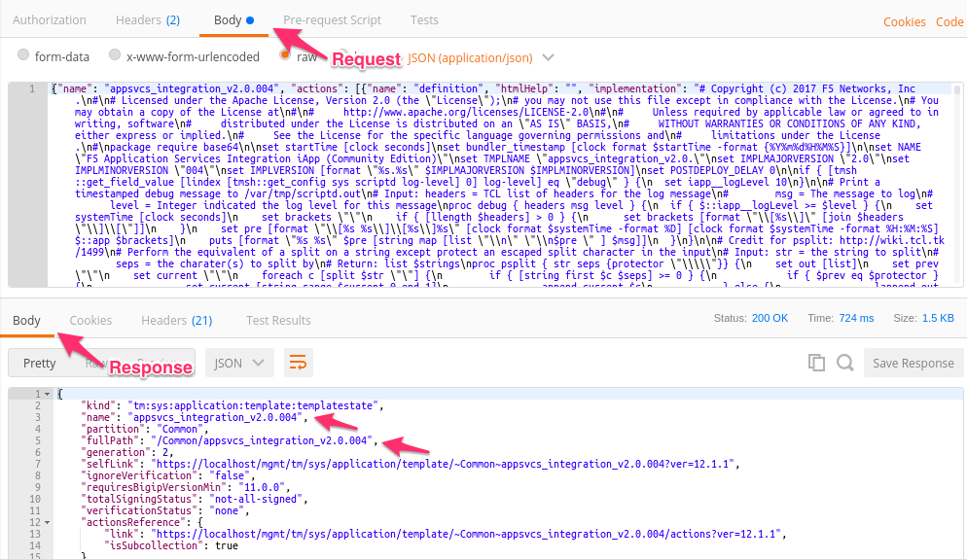Click the ignoreVerification "false" value
Screen dimensions: 967x560
pos(230,475)
